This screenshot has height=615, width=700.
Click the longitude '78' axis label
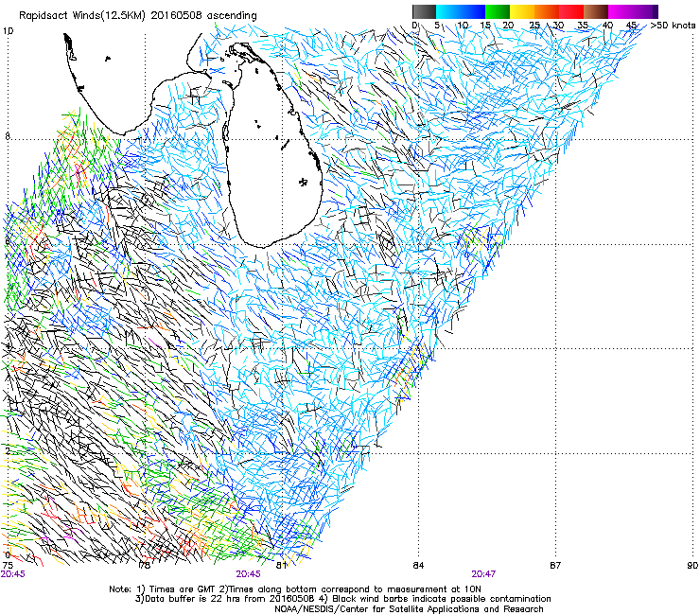[x=144, y=565]
